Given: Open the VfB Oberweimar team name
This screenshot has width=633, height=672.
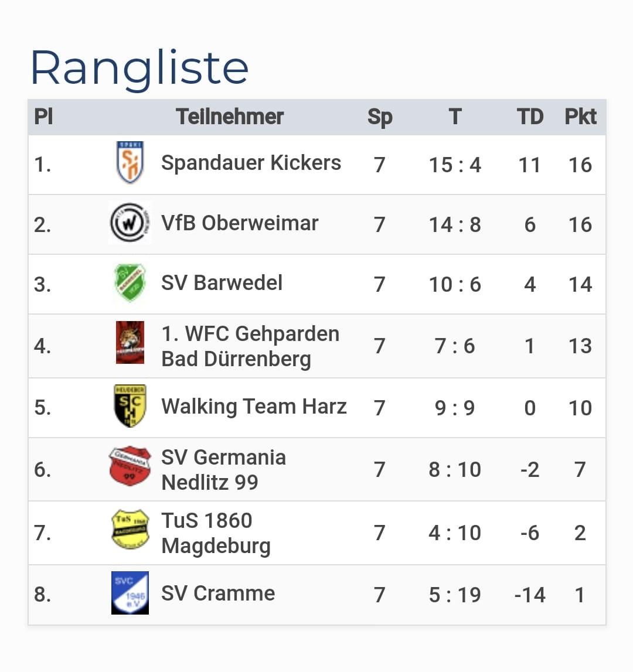Looking at the screenshot, I should tap(240, 223).
